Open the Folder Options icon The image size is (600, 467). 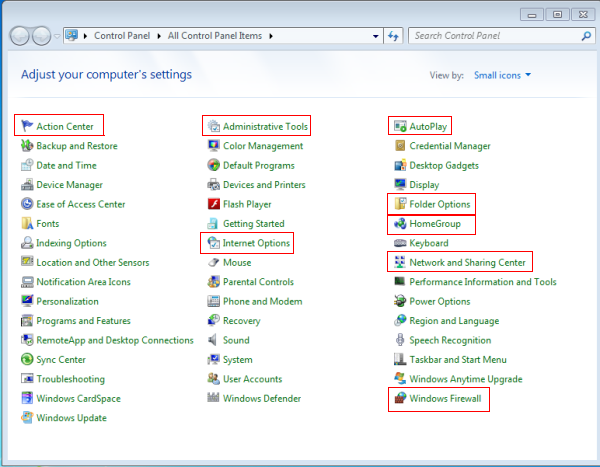pyautogui.click(x=400, y=204)
